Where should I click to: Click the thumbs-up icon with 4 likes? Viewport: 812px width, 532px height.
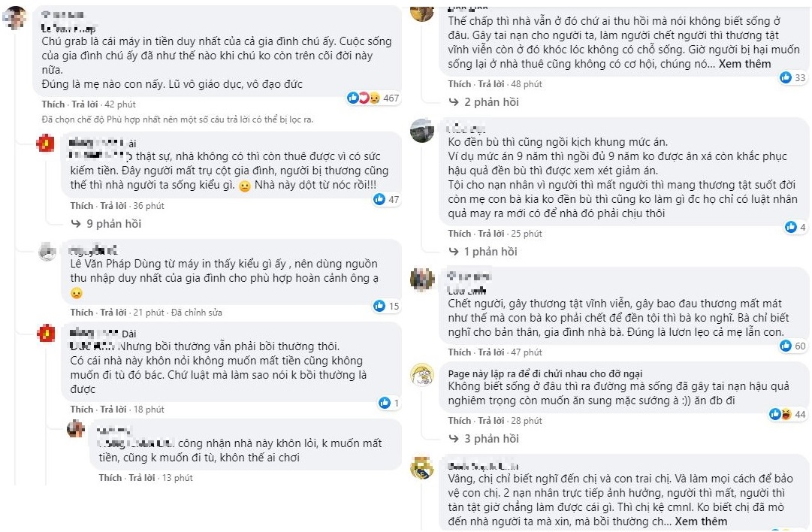(x=791, y=227)
